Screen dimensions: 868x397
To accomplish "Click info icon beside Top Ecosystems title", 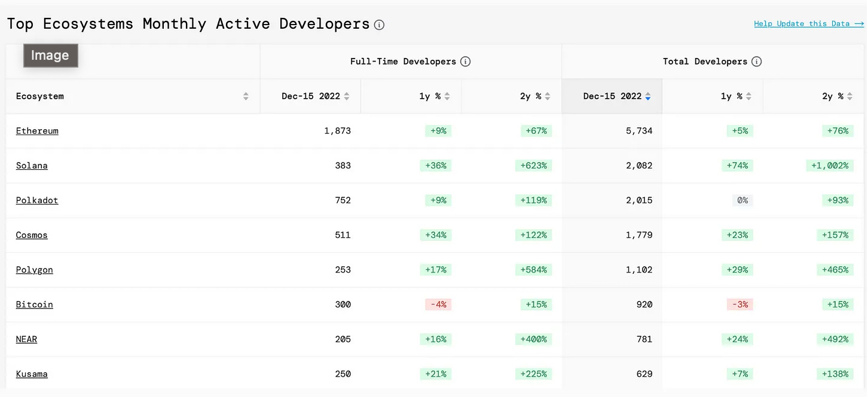I will [379, 25].
